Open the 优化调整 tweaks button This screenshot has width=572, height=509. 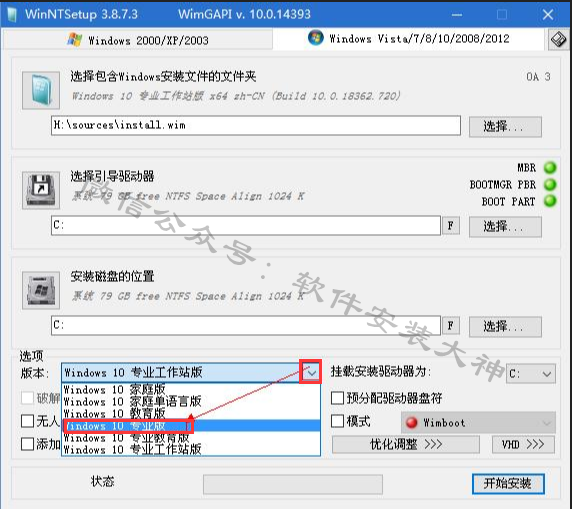406,444
